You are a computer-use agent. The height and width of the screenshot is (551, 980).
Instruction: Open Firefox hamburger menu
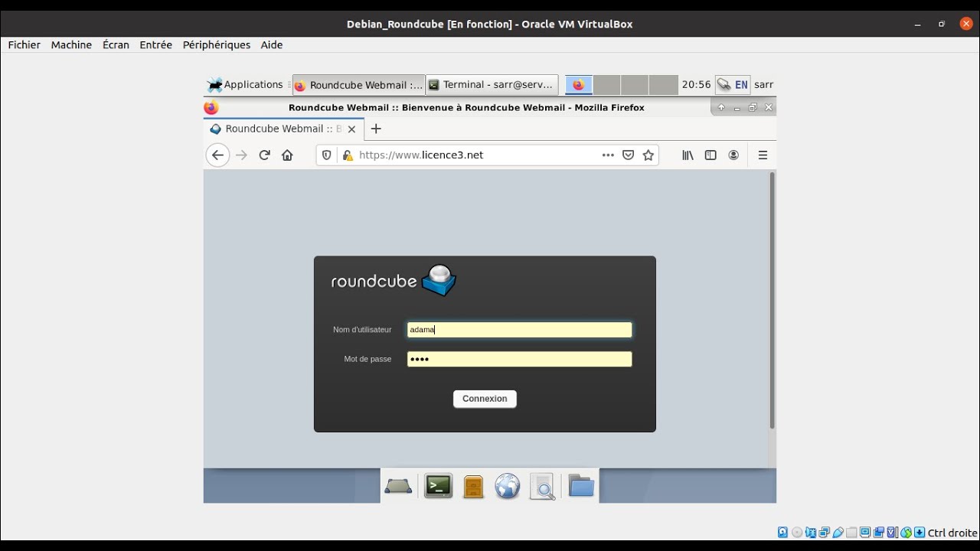click(763, 155)
